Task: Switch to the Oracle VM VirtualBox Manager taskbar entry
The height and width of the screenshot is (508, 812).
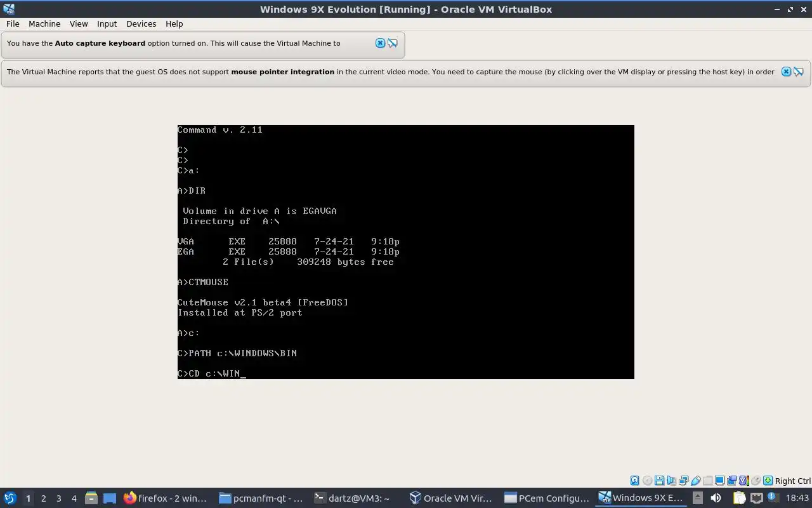Action: 451,498
